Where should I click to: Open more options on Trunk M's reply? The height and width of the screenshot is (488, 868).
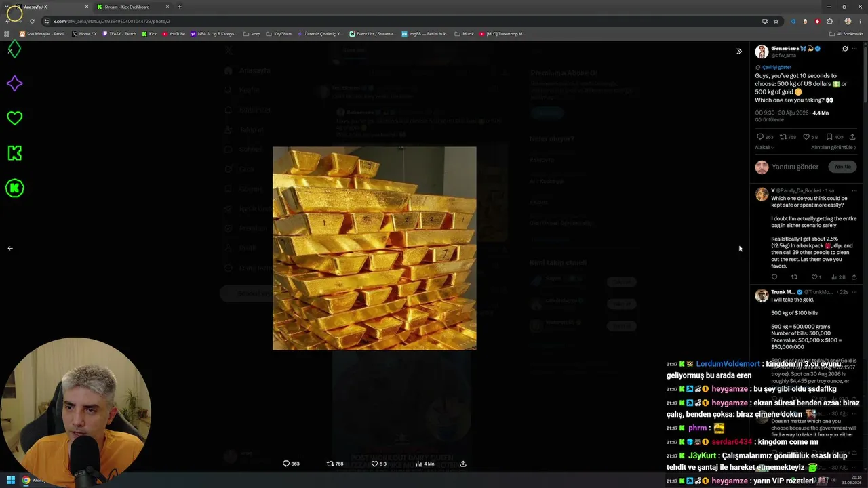coord(854,292)
